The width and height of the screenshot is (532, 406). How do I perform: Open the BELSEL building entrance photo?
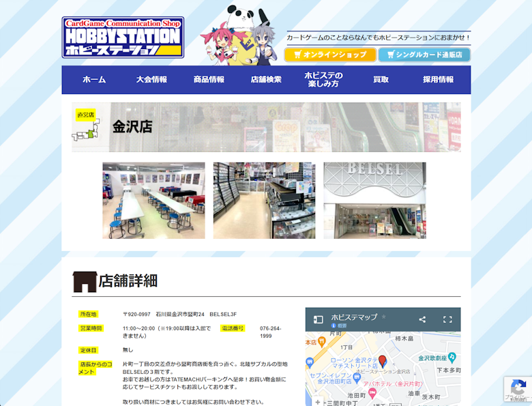pyautogui.click(x=374, y=201)
